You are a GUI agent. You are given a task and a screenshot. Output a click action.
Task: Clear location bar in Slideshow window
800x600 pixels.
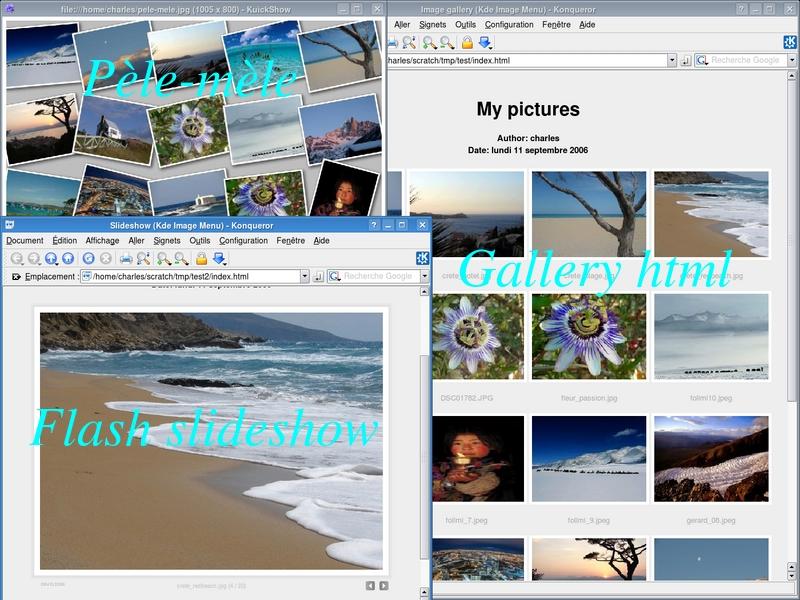(x=16, y=277)
